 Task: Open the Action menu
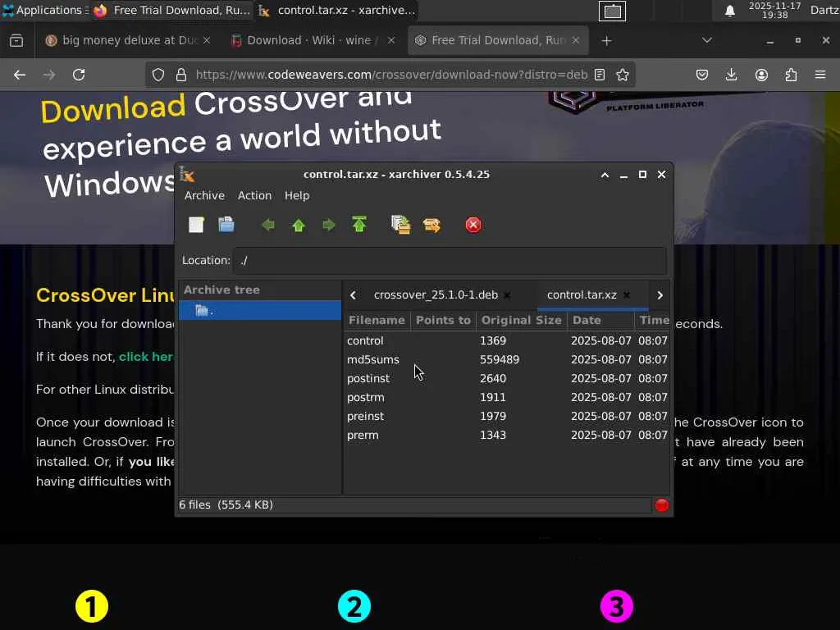254,195
